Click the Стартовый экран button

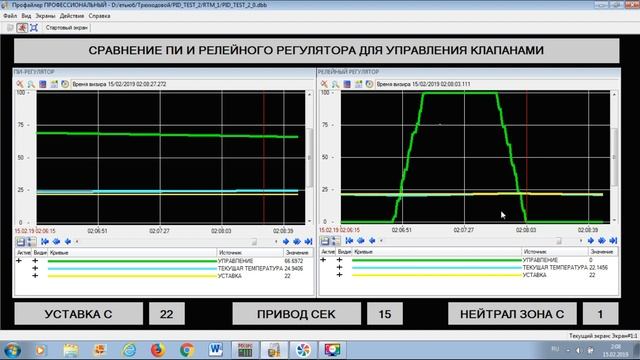coord(67,28)
